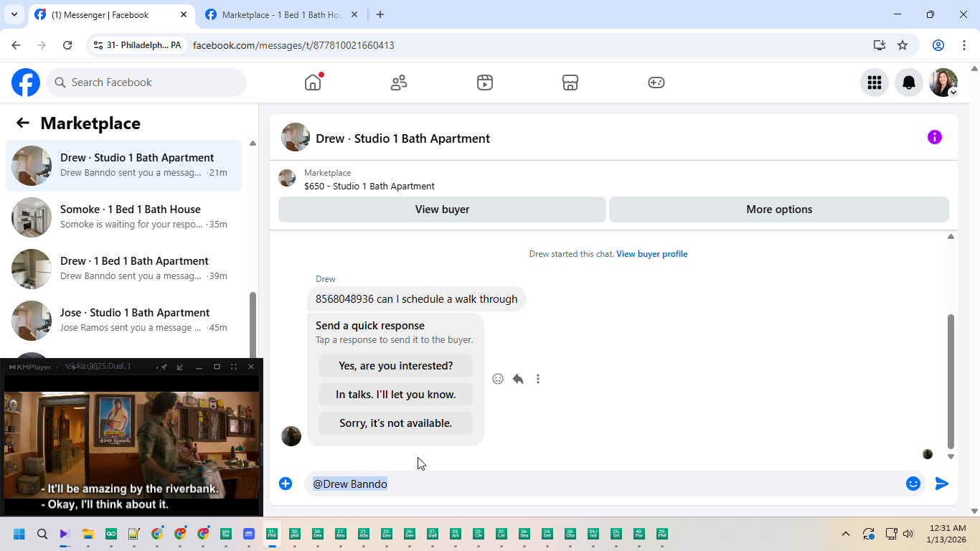Image resolution: width=980 pixels, height=551 pixels.
Task: Send 'Sorry, it's not available.' response
Action: tap(396, 423)
